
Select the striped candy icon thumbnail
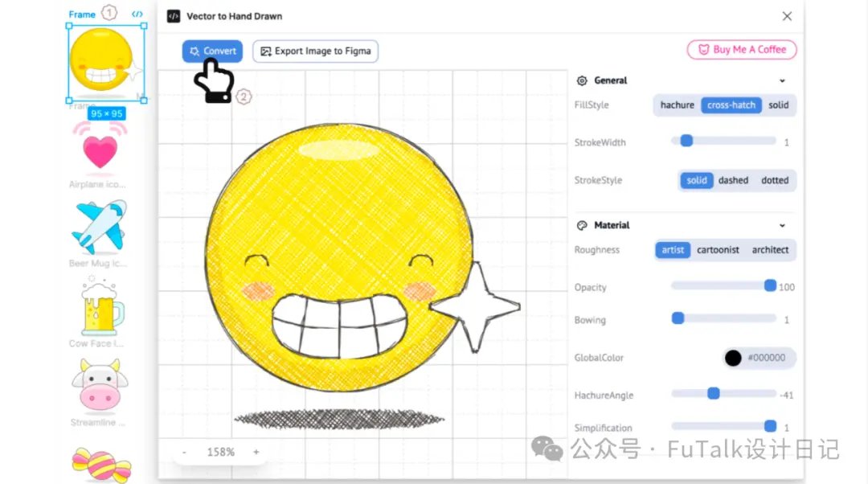101,464
